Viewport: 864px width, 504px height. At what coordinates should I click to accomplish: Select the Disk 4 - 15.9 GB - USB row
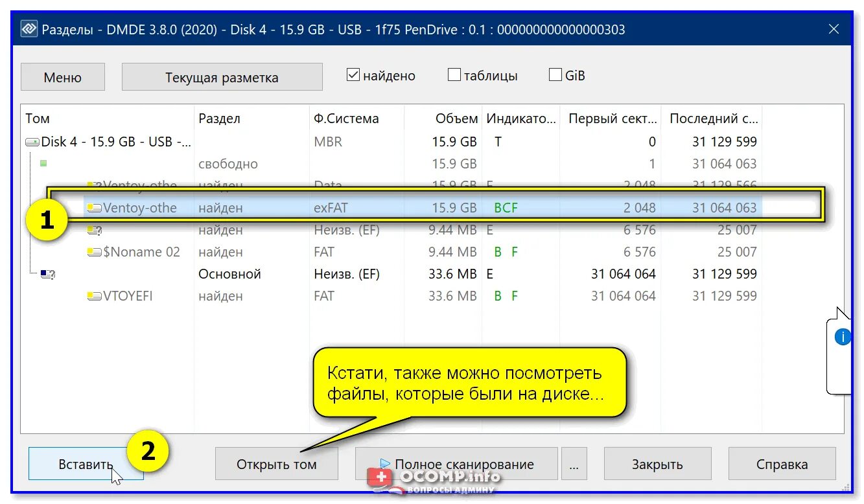pyautogui.click(x=391, y=142)
